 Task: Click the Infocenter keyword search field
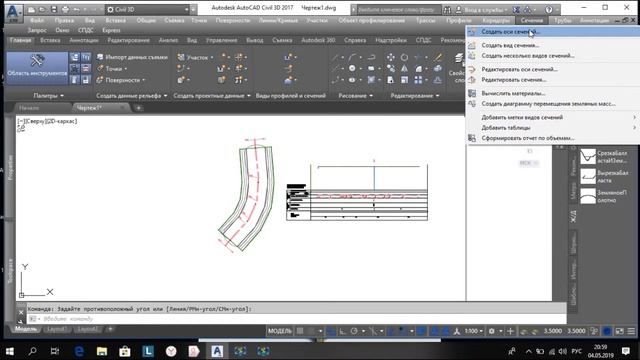pyautogui.click(x=398, y=9)
